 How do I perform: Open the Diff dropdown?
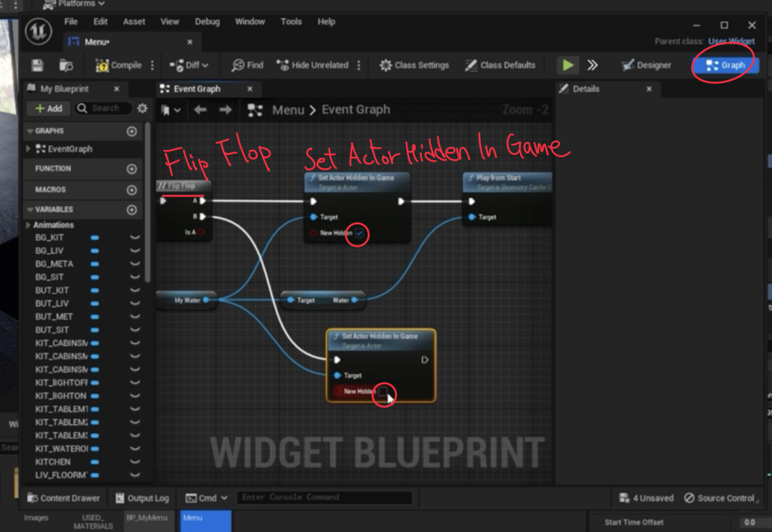coord(189,65)
